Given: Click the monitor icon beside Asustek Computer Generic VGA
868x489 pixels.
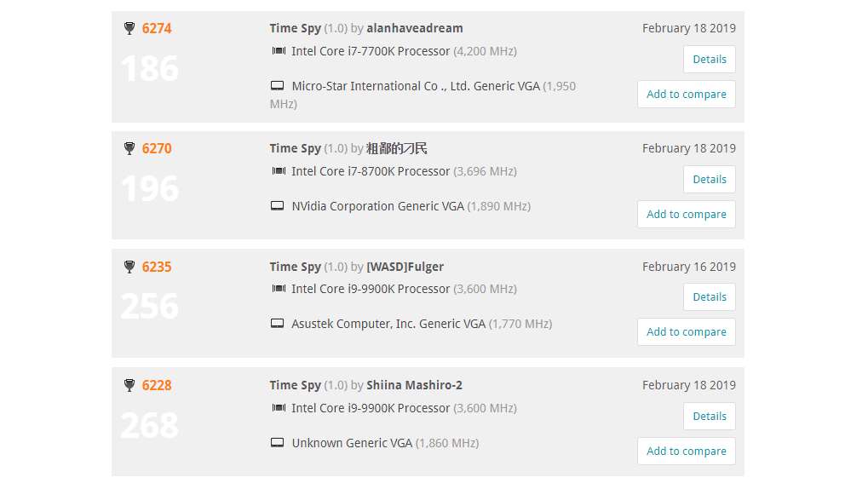Looking at the screenshot, I should click(278, 324).
